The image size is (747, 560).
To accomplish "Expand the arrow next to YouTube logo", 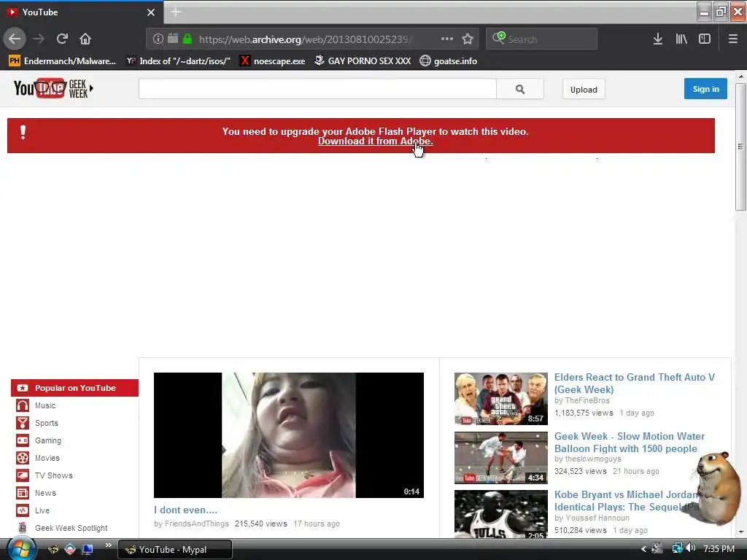I will 91,88.
